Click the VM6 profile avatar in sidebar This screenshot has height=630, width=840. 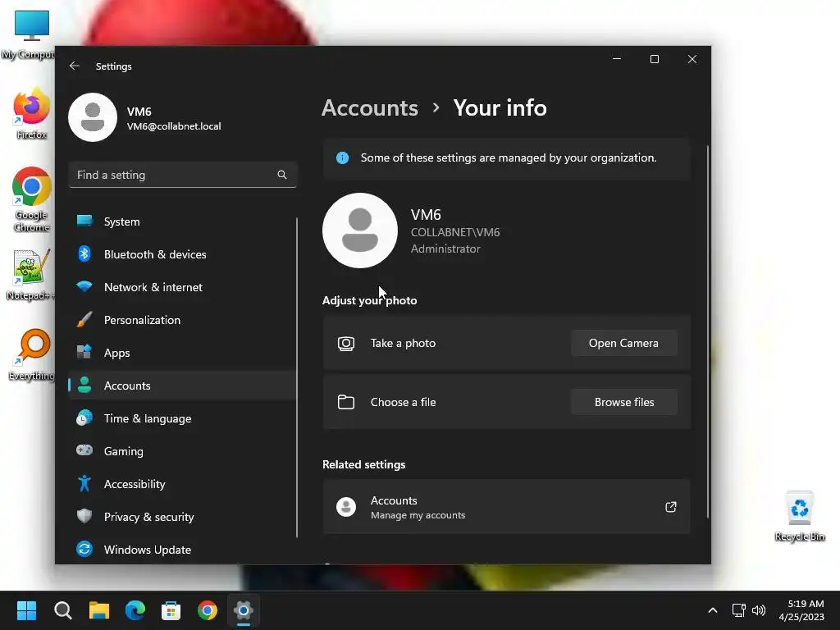93,117
